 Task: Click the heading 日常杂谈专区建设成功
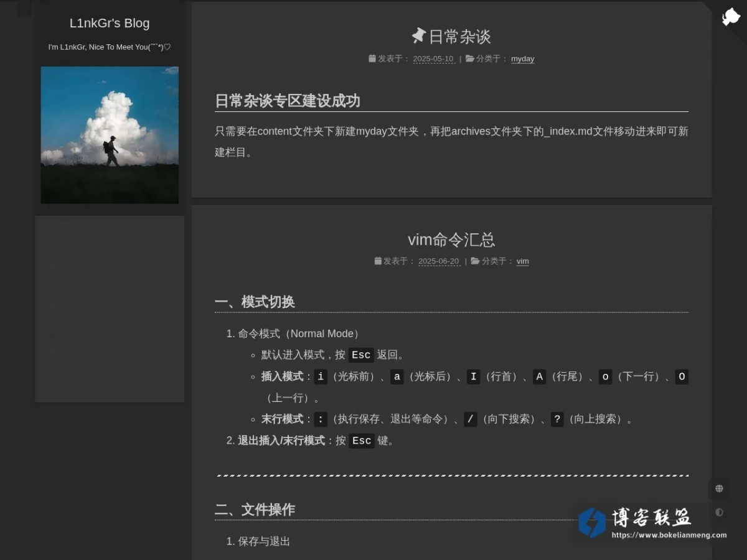tap(288, 101)
